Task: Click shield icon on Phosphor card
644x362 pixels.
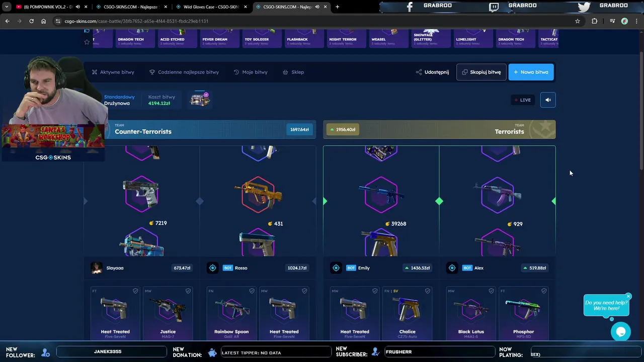Action: click(544, 291)
